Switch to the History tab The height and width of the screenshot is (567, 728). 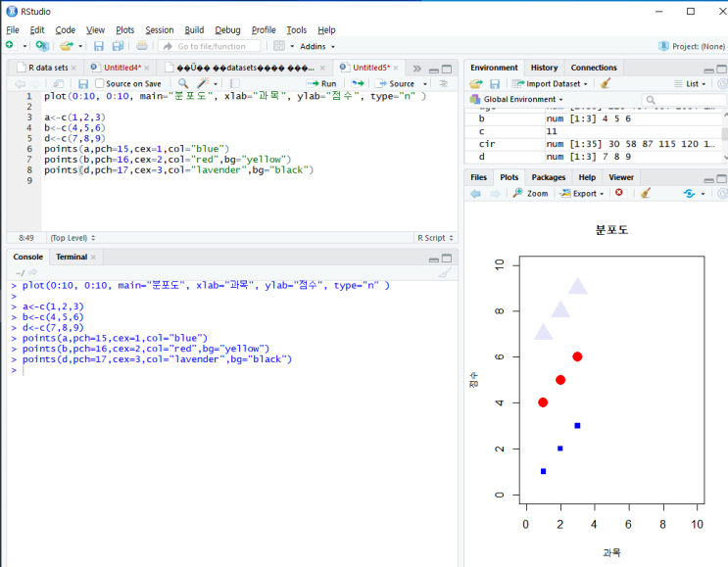pyautogui.click(x=544, y=68)
